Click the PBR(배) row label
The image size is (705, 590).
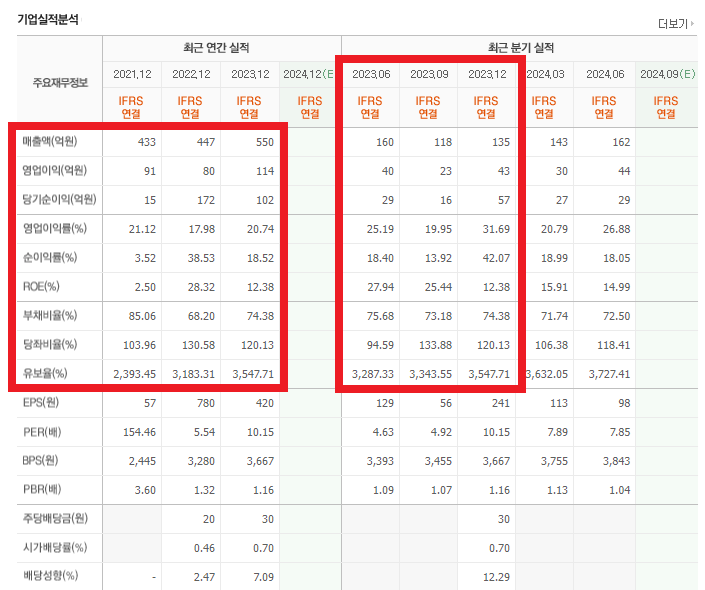click(42, 490)
